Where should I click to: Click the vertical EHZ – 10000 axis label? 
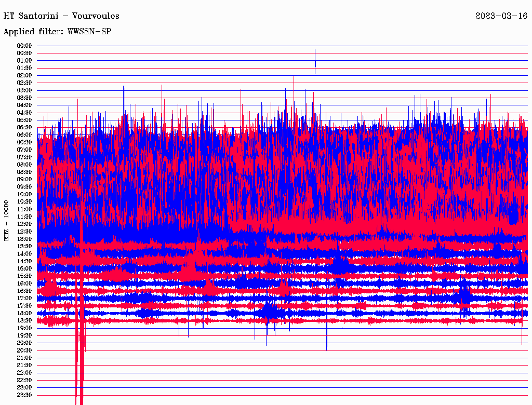click(7, 220)
